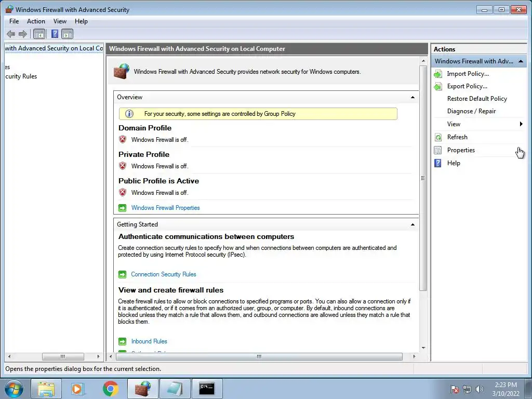Click the network tray icon
The height and width of the screenshot is (399, 532).
click(467, 389)
